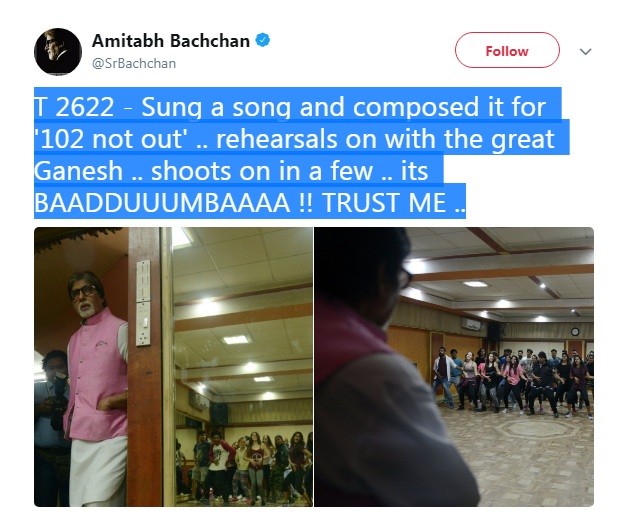Open Amitabh Bachchan's profile avatar
630x519 pixels.
click(x=58, y=51)
